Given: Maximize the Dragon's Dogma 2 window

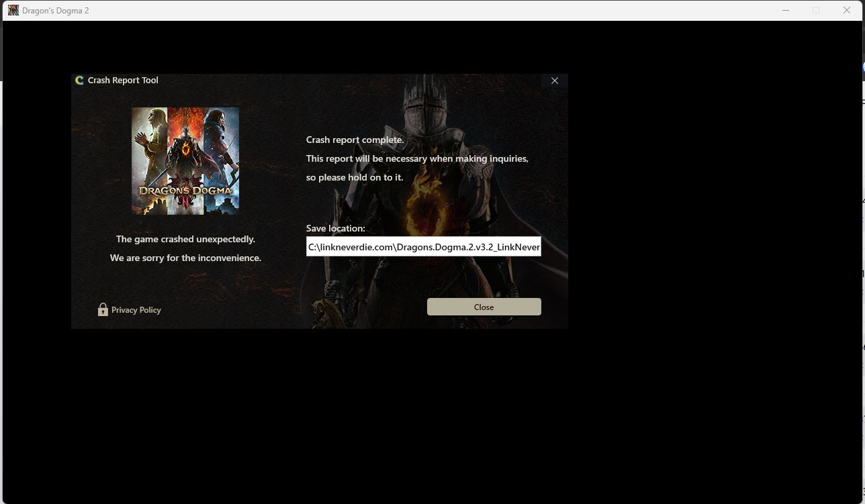Looking at the screenshot, I should click(816, 10).
